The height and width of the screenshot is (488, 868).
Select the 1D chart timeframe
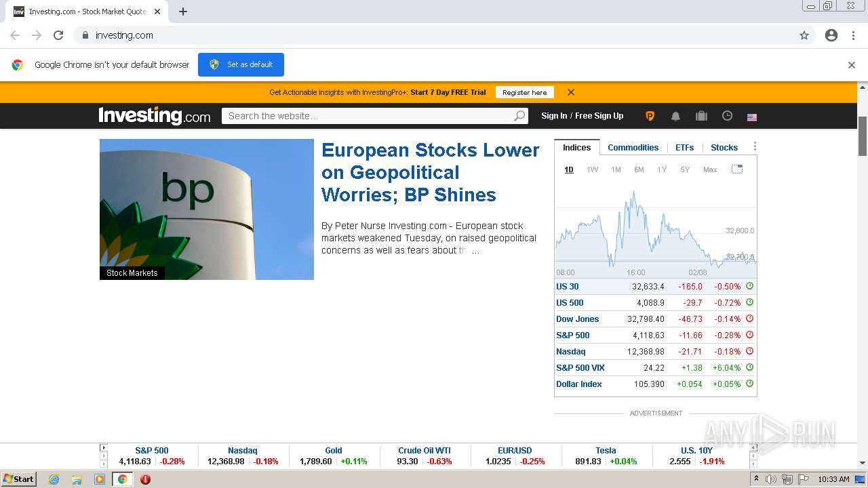pos(569,169)
